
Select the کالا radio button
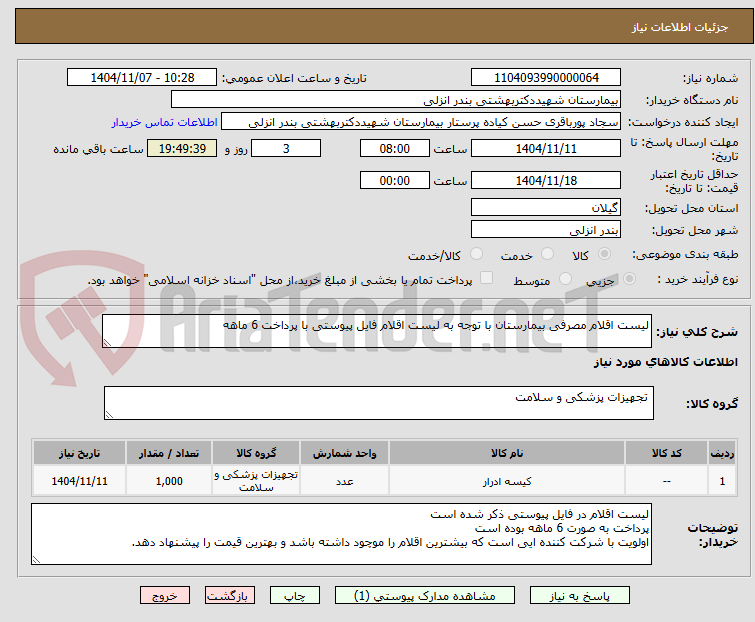pos(604,254)
